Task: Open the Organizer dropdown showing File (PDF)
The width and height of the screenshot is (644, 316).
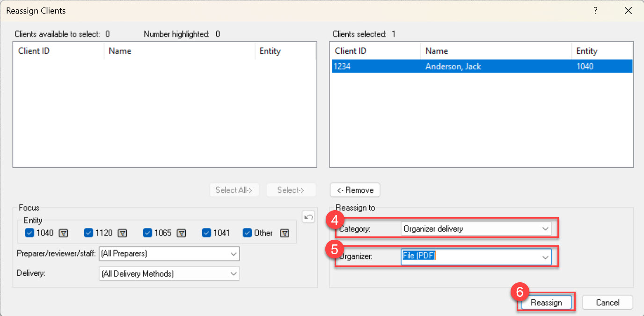Action: pyautogui.click(x=476, y=257)
